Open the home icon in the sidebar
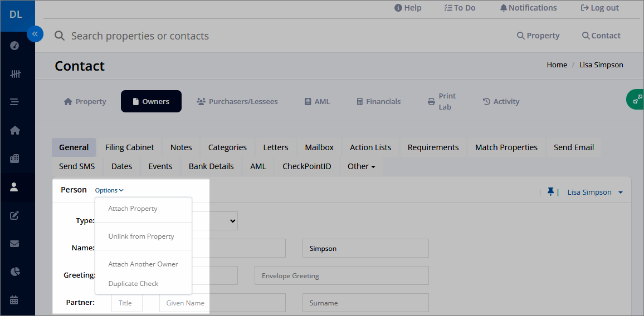This screenshot has width=644, height=316. click(x=15, y=131)
